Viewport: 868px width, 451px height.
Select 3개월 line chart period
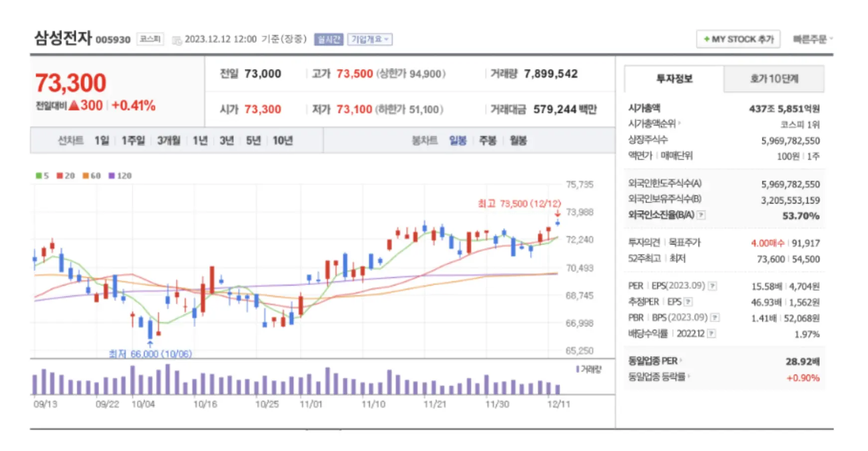click(x=169, y=141)
